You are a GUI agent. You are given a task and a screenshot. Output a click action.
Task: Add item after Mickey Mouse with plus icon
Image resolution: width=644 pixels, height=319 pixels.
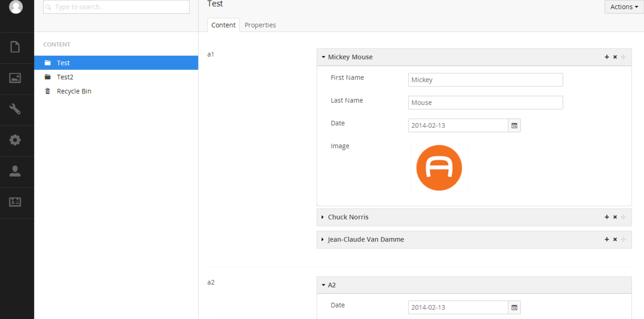coord(607,57)
